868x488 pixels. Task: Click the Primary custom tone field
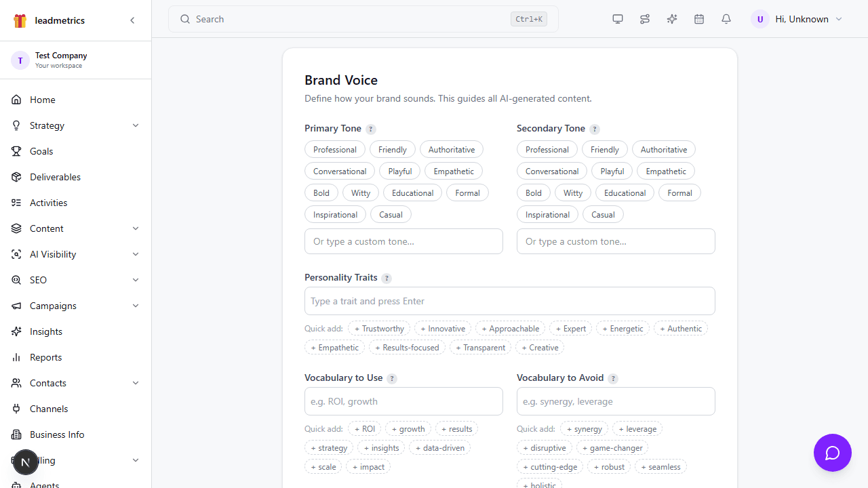[x=403, y=241]
